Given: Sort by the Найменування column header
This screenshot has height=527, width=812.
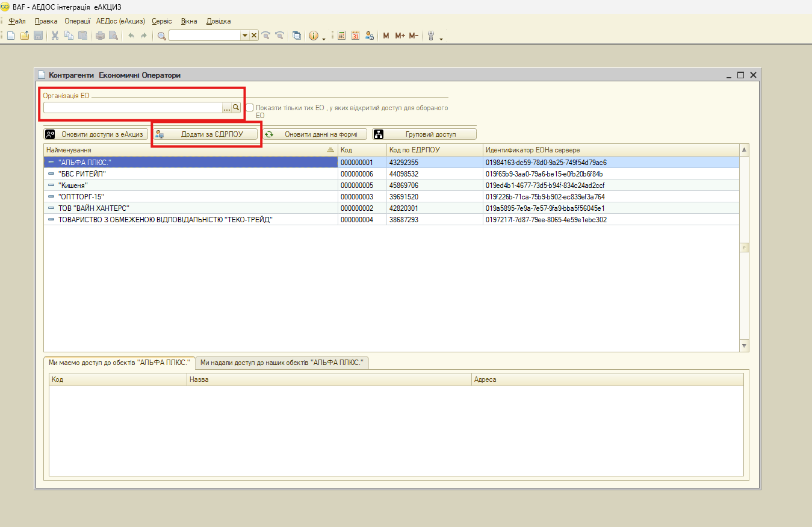Looking at the screenshot, I should coord(190,149).
